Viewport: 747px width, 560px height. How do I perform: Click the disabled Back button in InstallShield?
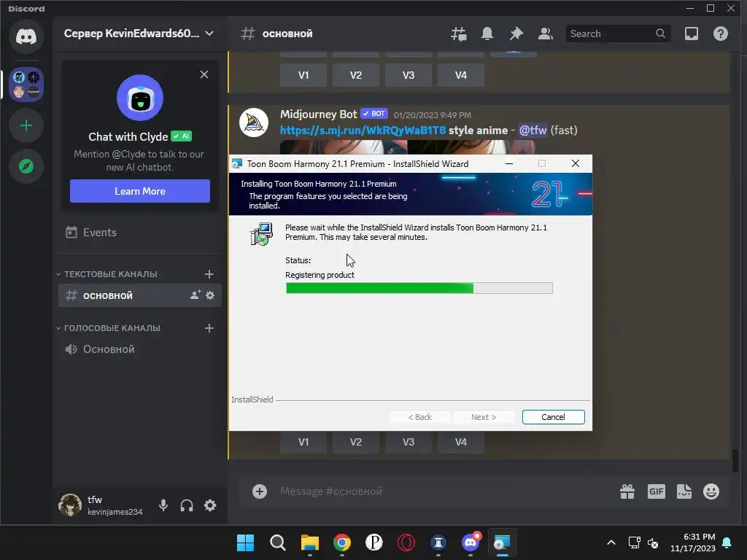(x=419, y=416)
